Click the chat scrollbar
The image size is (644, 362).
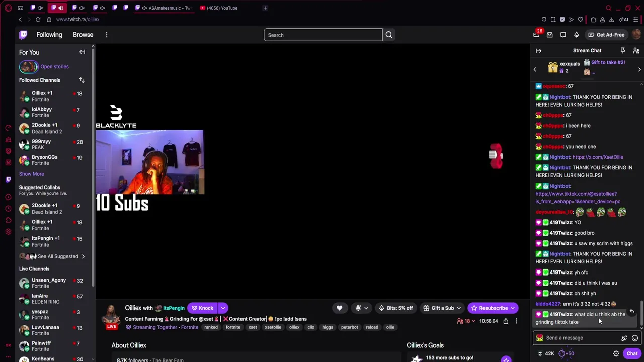(x=641, y=314)
